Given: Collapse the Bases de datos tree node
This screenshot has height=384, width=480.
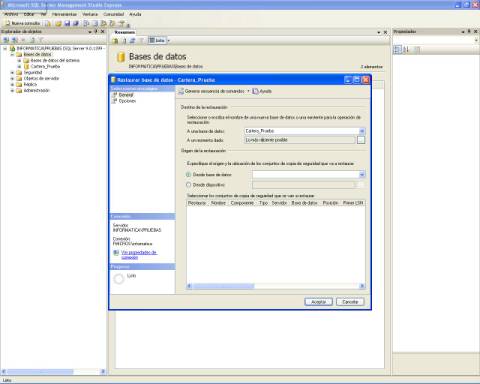Looking at the screenshot, I should [12, 54].
